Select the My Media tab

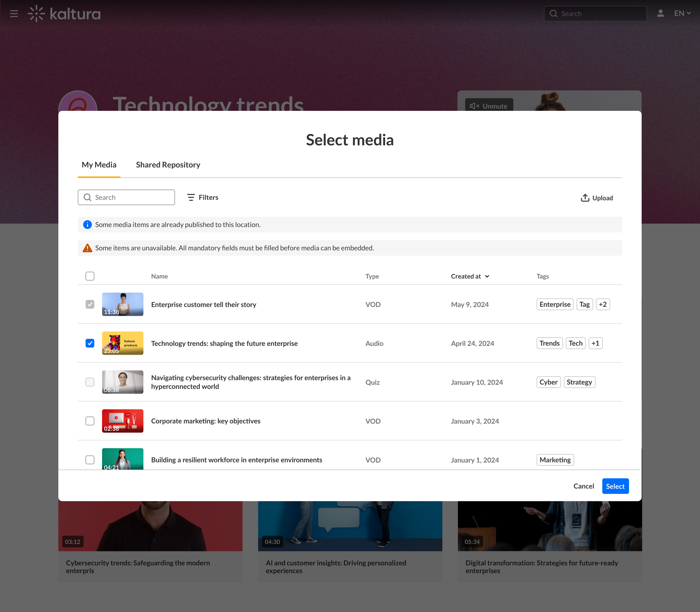99,165
